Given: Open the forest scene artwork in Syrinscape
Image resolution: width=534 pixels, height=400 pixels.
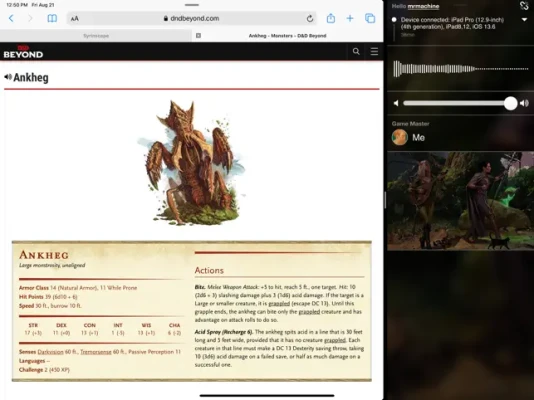Looking at the screenshot, I should click(x=460, y=201).
